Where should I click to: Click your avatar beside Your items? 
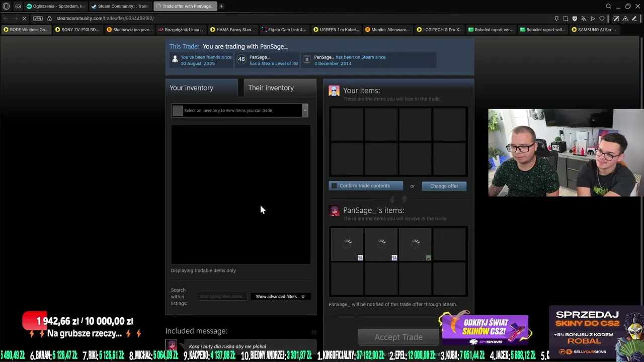334,91
